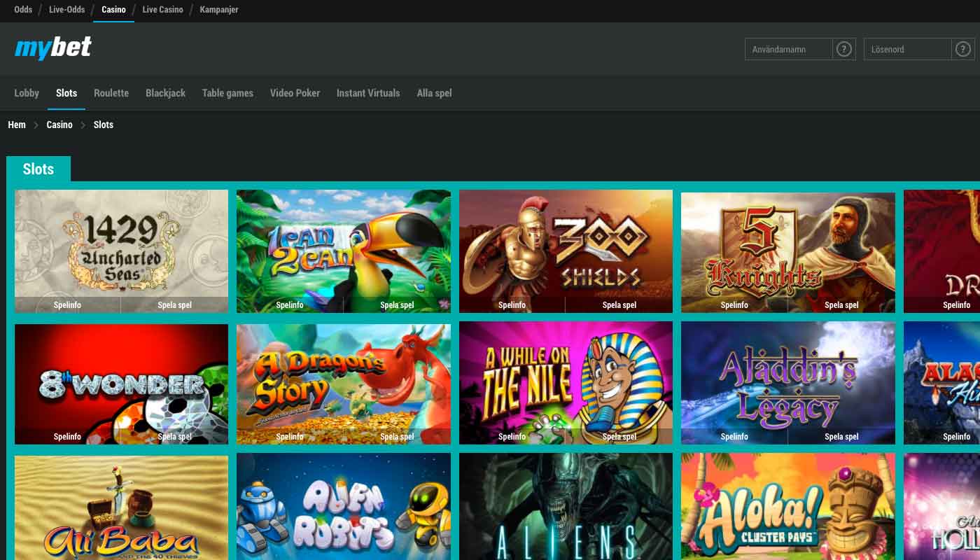The height and width of the screenshot is (560, 980).
Task: Click Spela spel for 1429 Uncharted Seas
Action: click(174, 304)
